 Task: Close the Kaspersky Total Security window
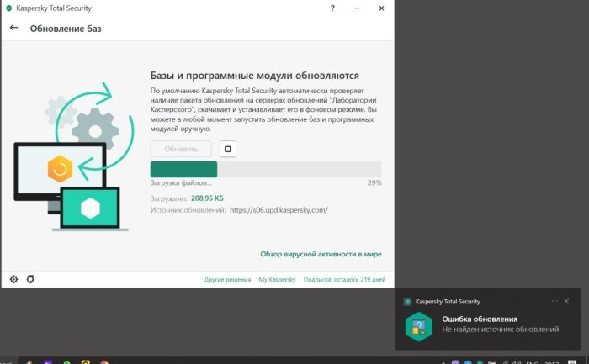click(x=381, y=8)
